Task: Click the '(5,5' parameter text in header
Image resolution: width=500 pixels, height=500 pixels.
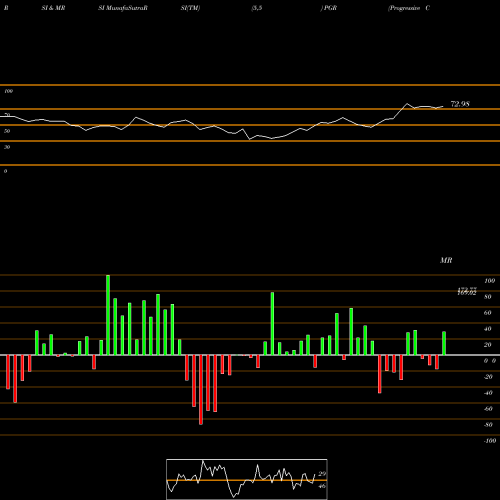Action: (x=257, y=8)
